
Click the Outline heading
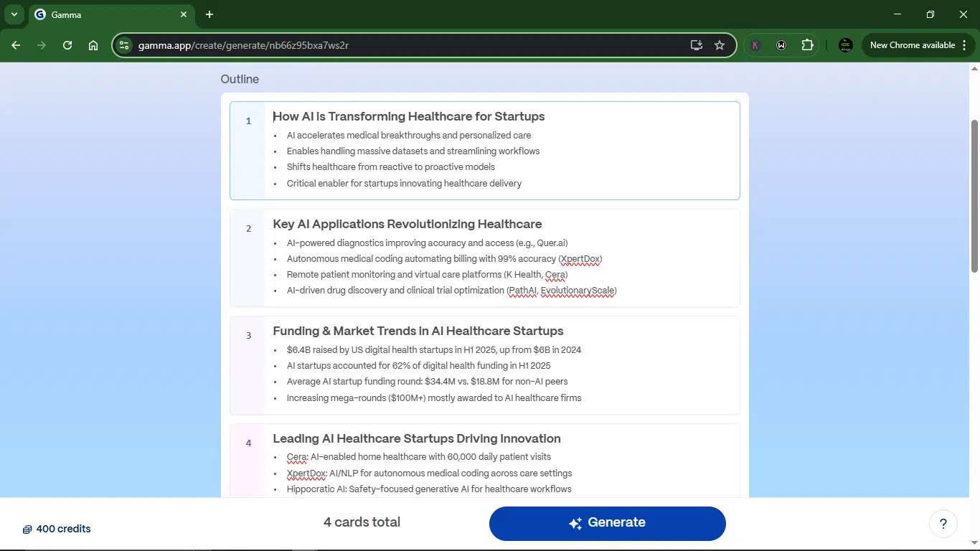(240, 79)
